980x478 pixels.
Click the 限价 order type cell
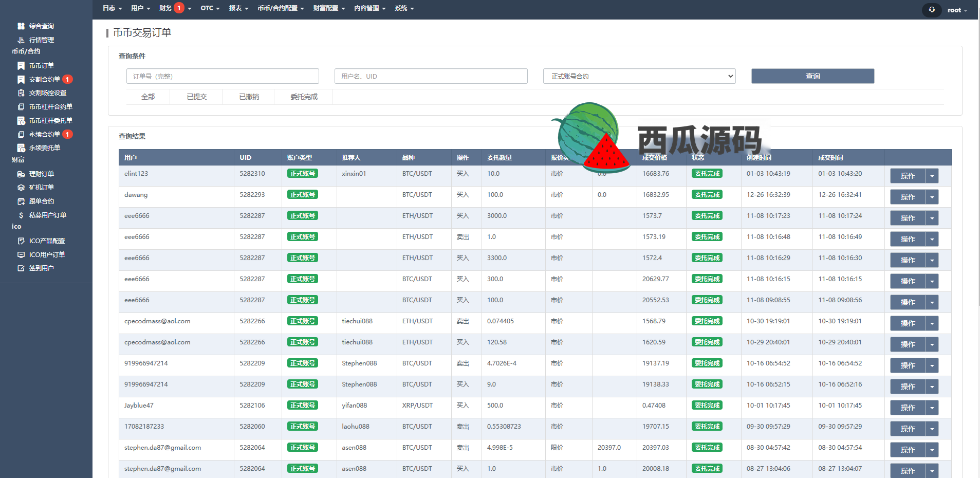tap(557, 448)
